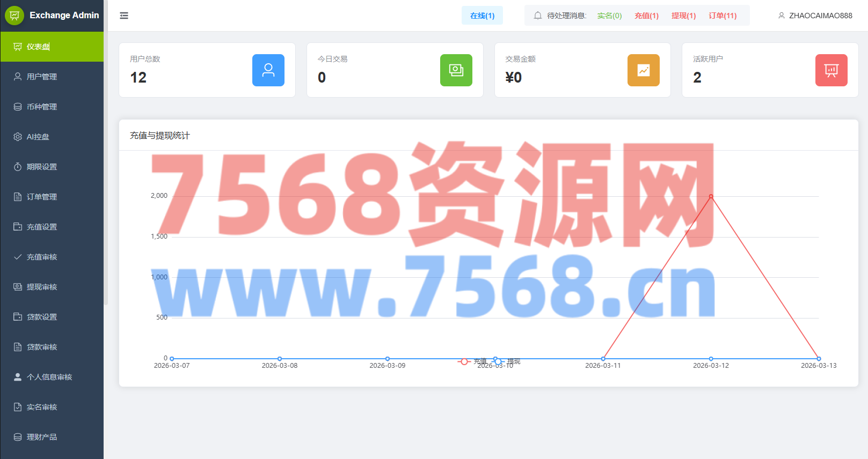Image resolution: width=868 pixels, height=459 pixels.
Task: Go to 订单管理 in the sidebar
Action: coord(42,197)
